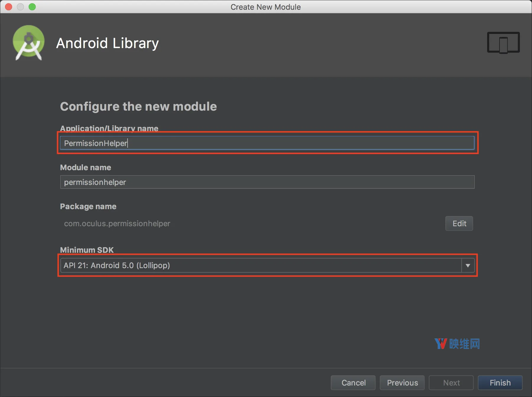The image size is (532, 397).
Task: Select the API 21 Lollipop combo box
Action: (x=267, y=265)
